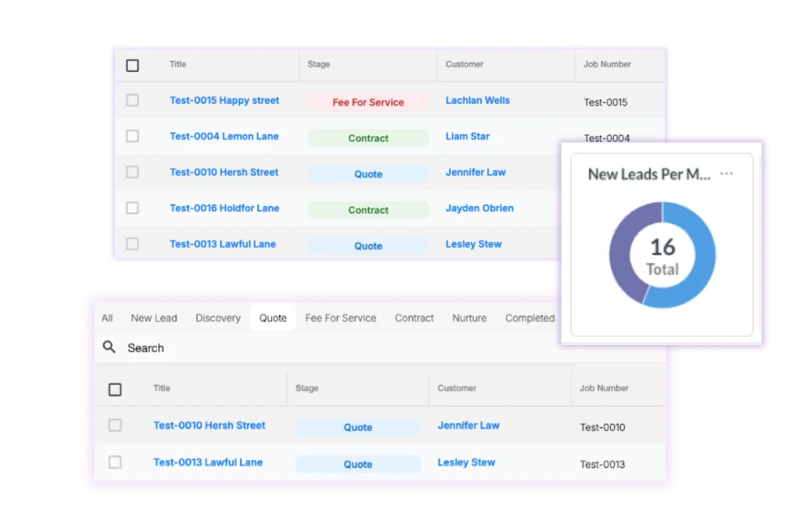The height and width of the screenshot is (532, 798).
Task: Switch to the Fee For Service tab
Action: [340, 318]
